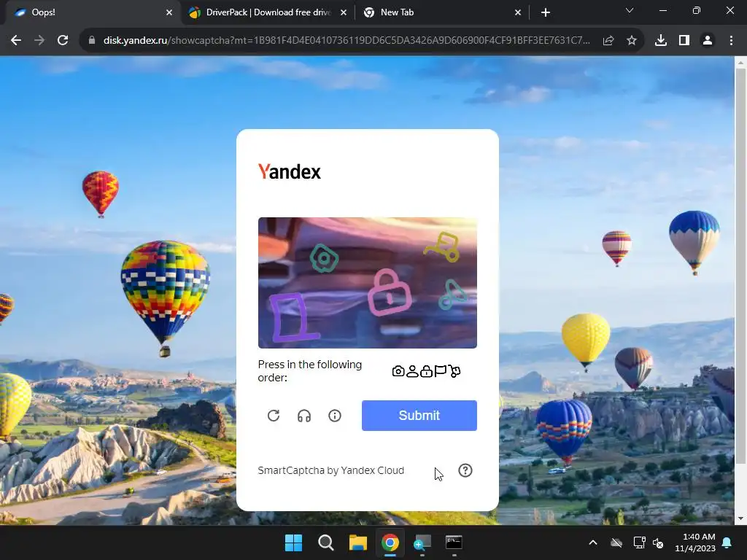Click the scrollbar down arrow
The image size is (747, 560).
(x=741, y=518)
